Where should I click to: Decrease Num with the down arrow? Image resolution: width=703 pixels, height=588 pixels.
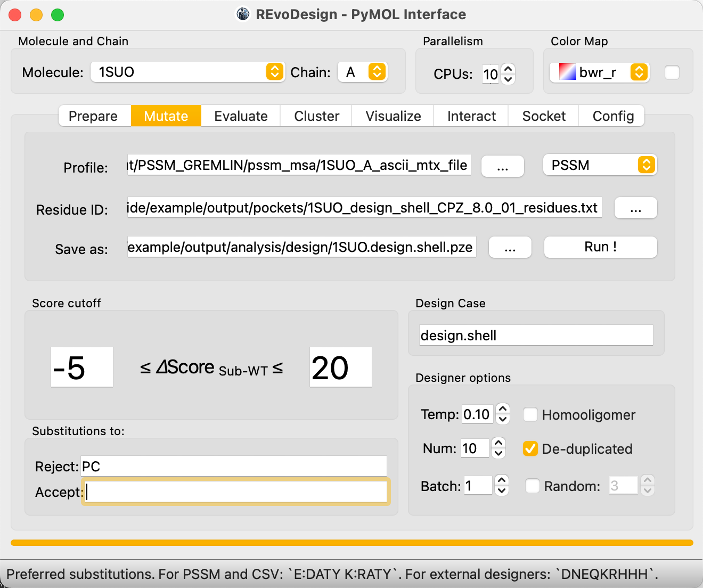498,453
